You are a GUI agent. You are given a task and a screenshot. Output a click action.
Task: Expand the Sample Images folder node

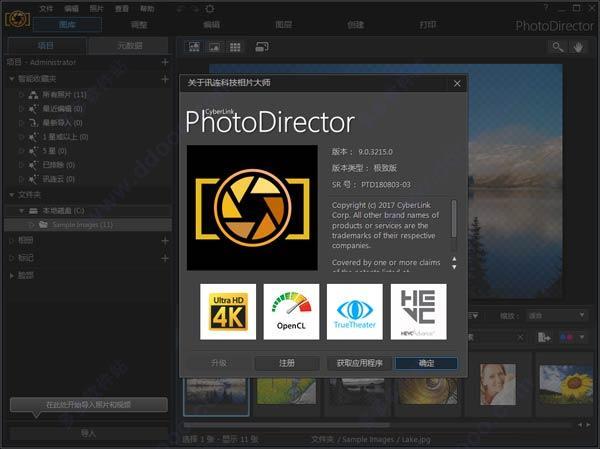[x=31, y=225]
